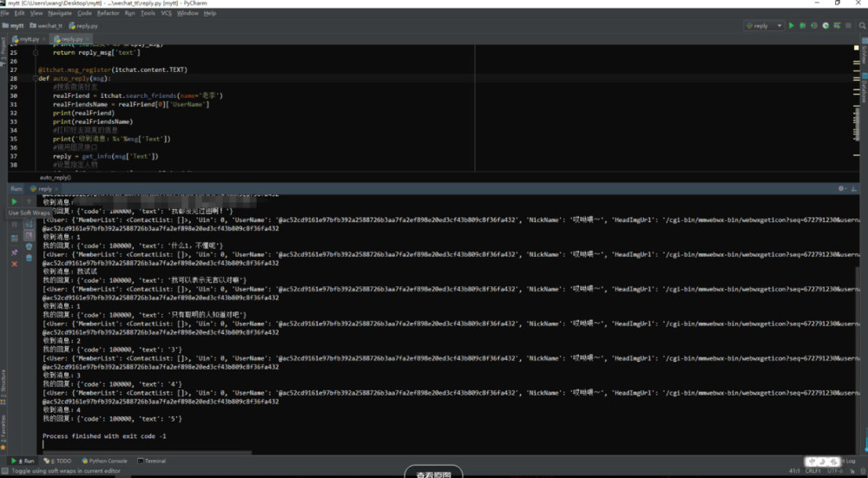Open the View menu
Image resolution: width=868 pixels, height=478 pixels.
tap(36, 13)
